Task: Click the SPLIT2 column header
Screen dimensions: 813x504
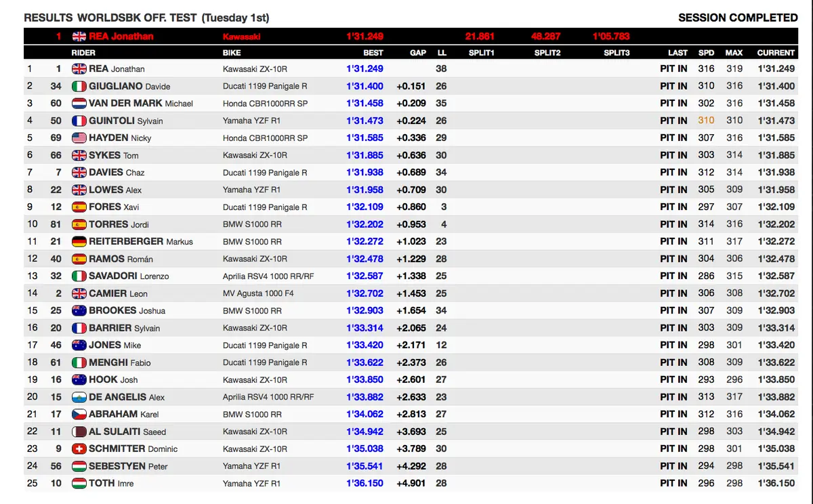Action: [x=547, y=53]
